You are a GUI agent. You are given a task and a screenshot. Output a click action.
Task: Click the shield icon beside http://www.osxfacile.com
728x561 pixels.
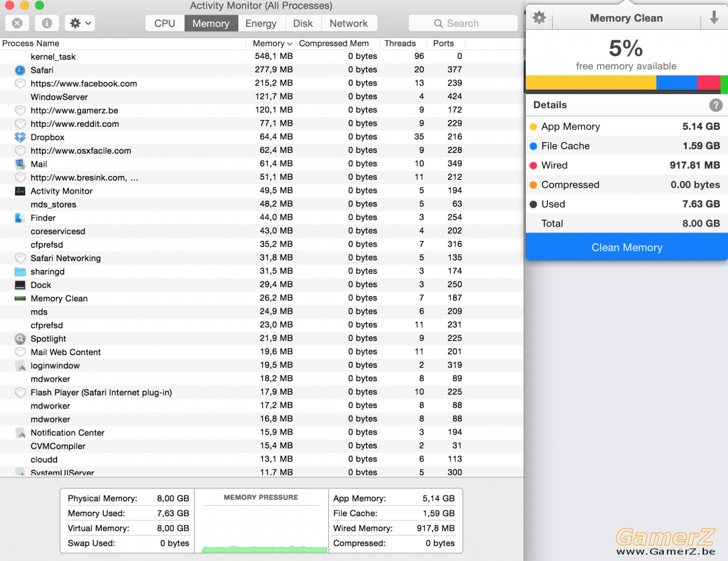[x=20, y=151]
